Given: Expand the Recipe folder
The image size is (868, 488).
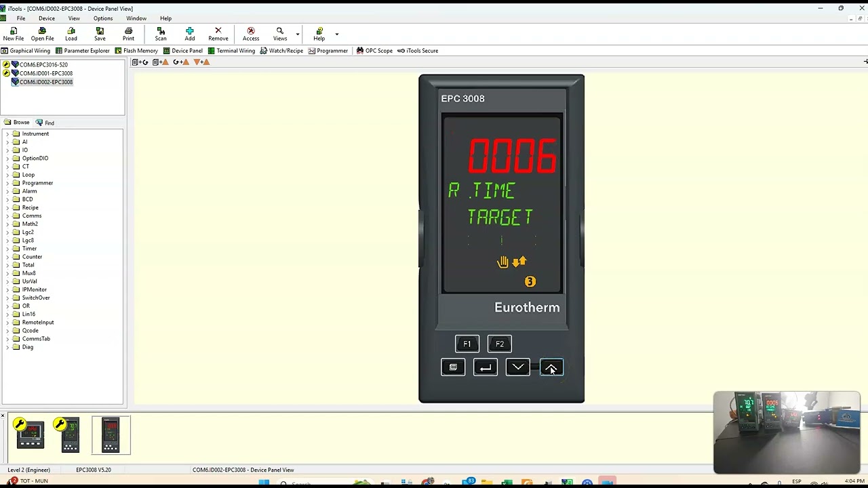Looking at the screenshot, I should [x=7, y=207].
